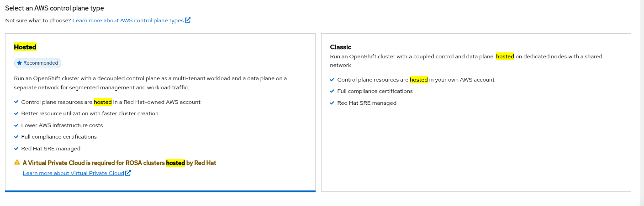Click the checkmark beside Hosted's Full compliance certifications
644x206 pixels.
coord(16,137)
